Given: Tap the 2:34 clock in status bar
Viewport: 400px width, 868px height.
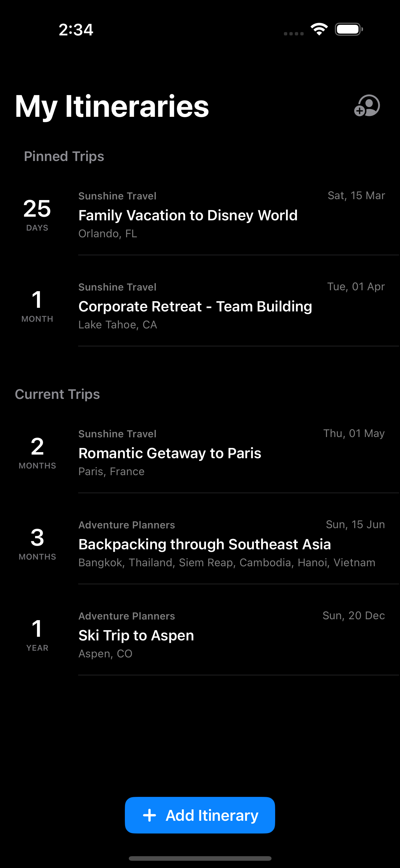Looking at the screenshot, I should 76,30.
